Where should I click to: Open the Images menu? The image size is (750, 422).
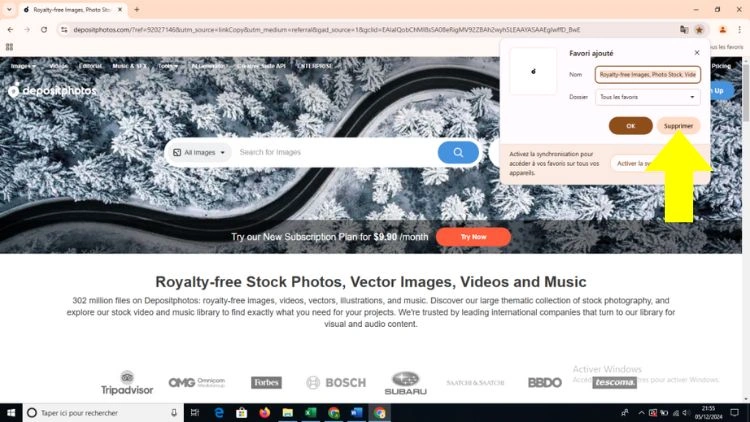(x=23, y=66)
